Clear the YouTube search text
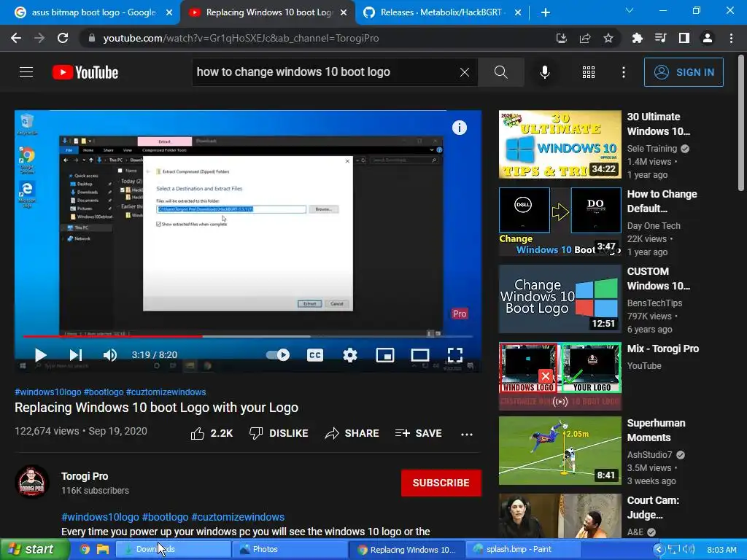This screenshot has height=560, width=747. [465, 72]
